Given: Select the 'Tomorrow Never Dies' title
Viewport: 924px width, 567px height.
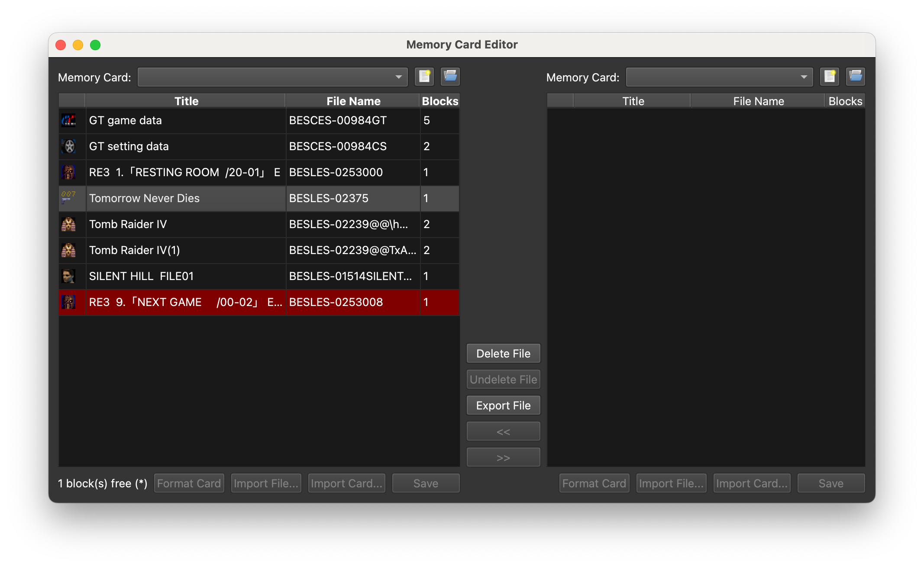Looking at the screenshot, I should click(x=144, y=198).
